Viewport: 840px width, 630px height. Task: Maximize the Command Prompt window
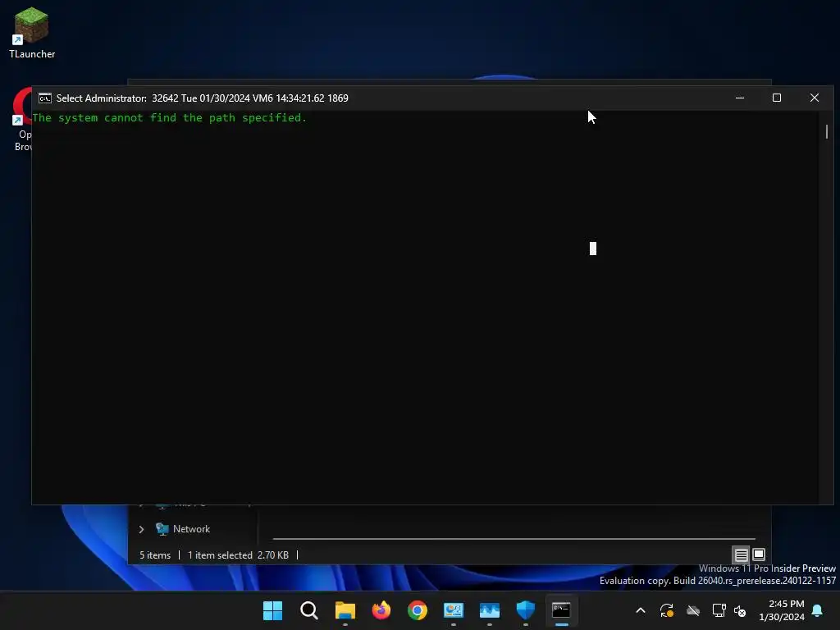coord(777,98)
